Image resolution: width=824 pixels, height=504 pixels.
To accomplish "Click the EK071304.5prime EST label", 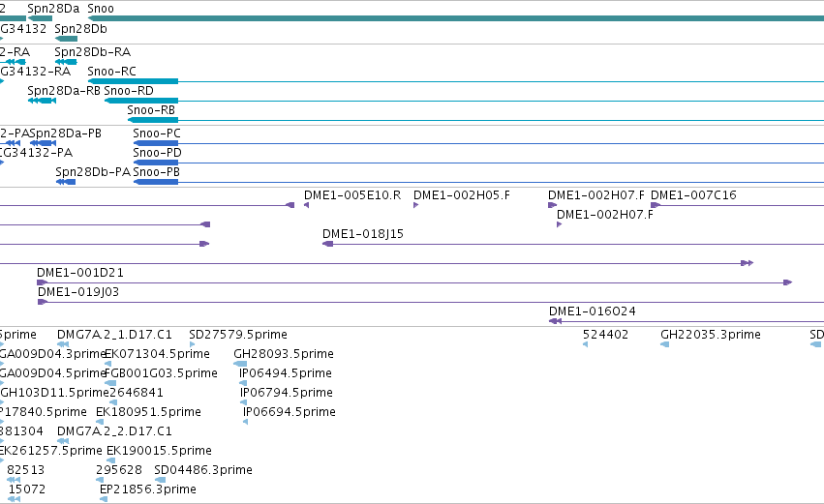I will (157, 354).
